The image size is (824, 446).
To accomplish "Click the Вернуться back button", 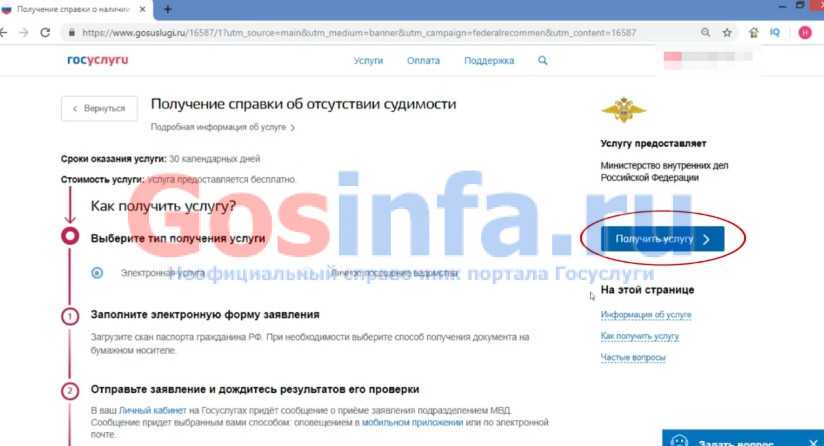I will [x=99, y=109].
